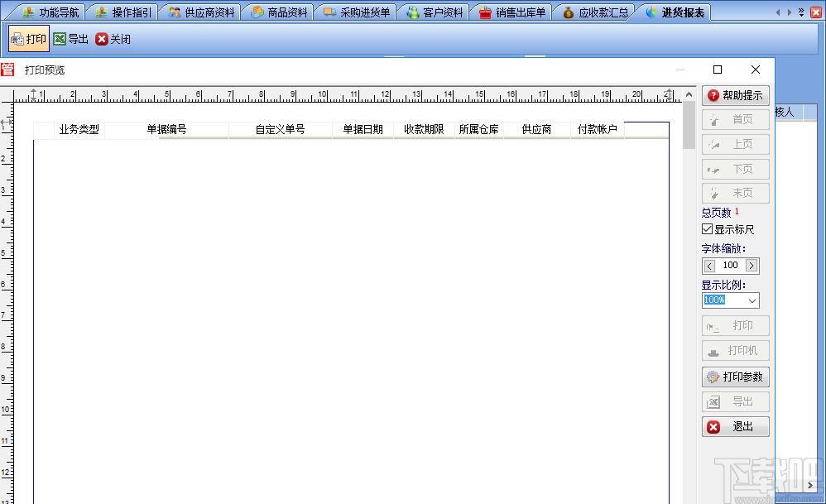Click the 末页 last page button
The width and height of the screenshot is (826, 504).
click(x=736, y=194)
